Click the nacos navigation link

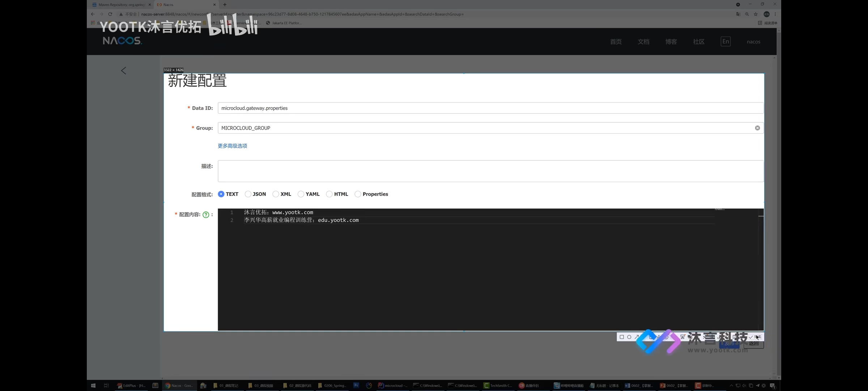[x=753, y=42]
